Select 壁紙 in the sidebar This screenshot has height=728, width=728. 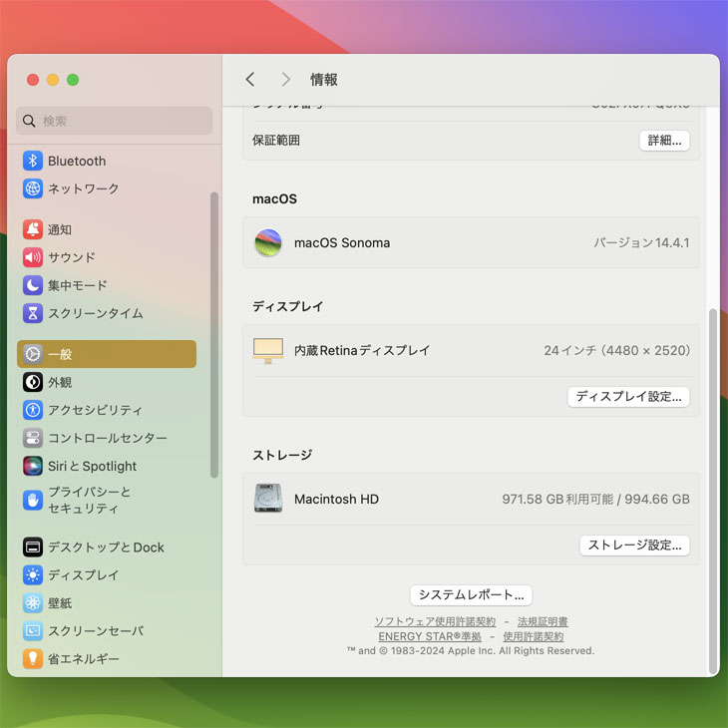pos(107,602)
